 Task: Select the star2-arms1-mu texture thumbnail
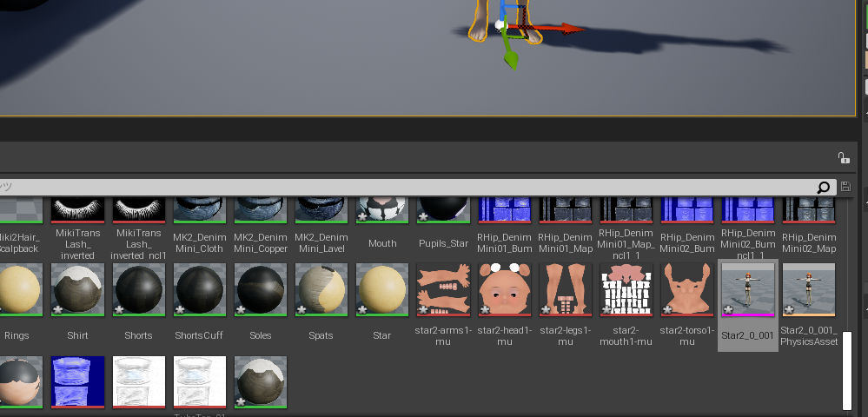(443, 289)
